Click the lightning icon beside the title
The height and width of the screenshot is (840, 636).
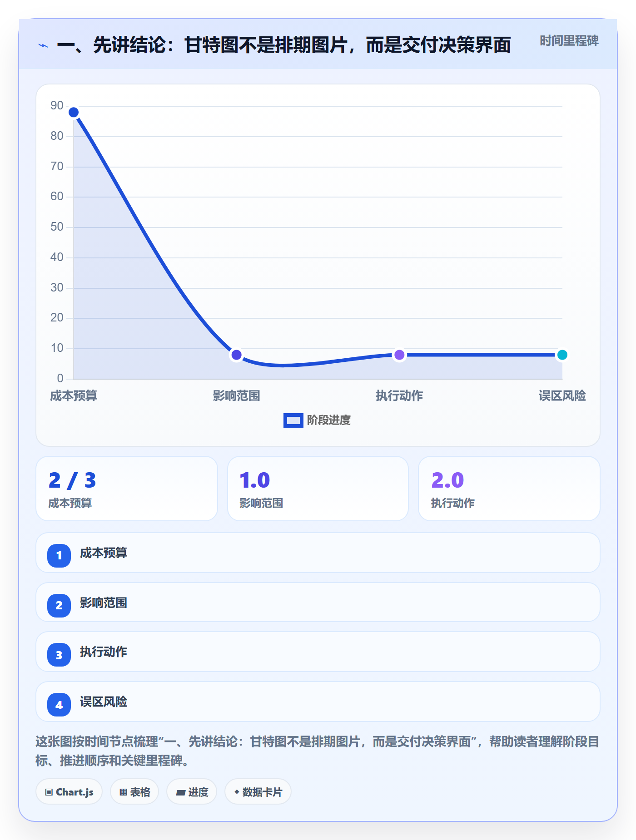tap(43, 45)
